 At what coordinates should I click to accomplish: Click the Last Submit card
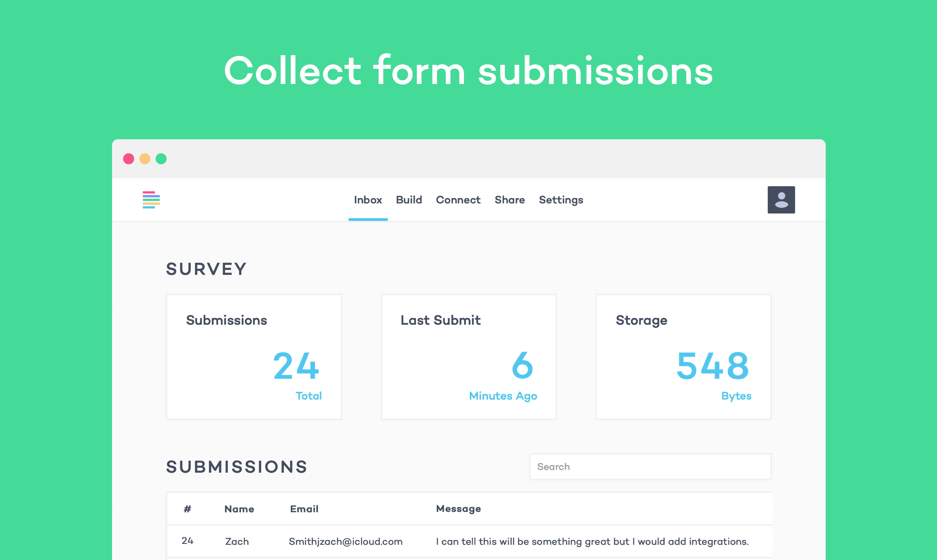468,357
